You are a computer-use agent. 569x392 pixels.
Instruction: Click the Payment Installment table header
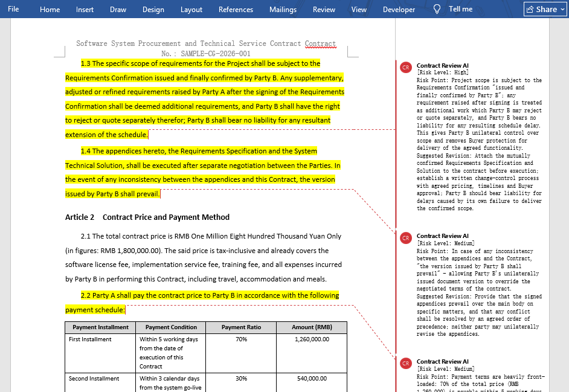[100, 327]
